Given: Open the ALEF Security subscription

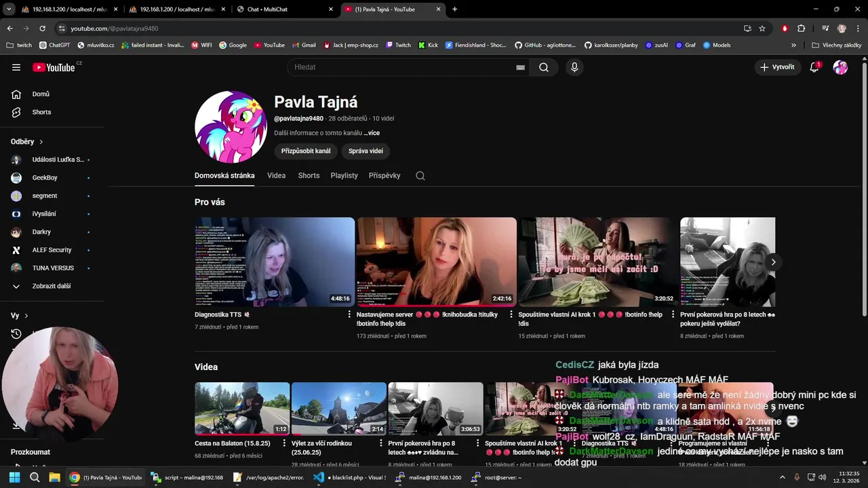Looking at the screenshot, I should pos(52,250).
